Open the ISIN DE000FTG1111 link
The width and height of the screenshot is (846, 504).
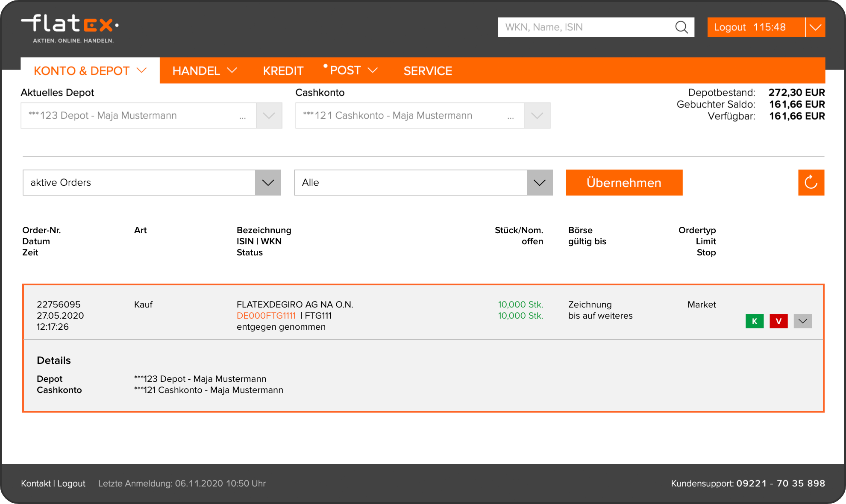tap(267, 316)
